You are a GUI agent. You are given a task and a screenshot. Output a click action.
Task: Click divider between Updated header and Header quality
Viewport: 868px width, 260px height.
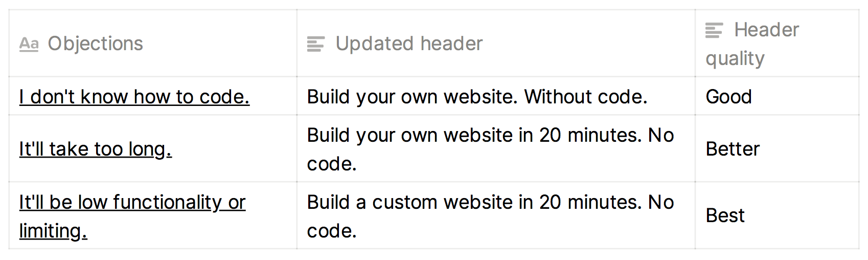(695, 44)
